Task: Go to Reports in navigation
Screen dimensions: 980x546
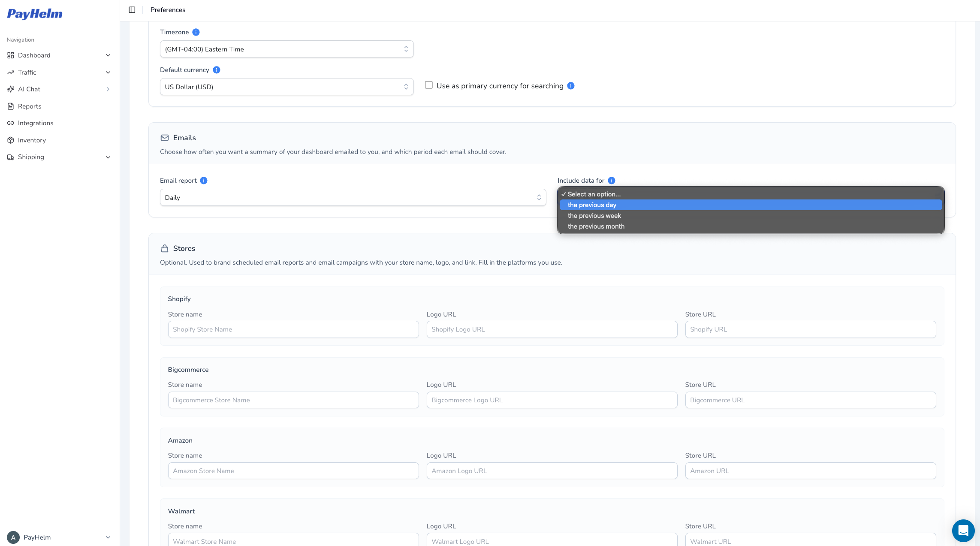Action: point(30,106)
